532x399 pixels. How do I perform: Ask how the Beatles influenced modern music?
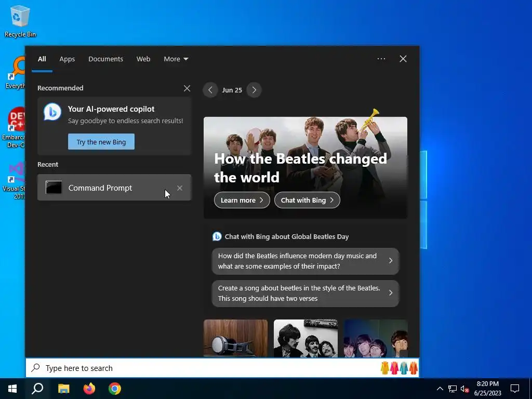tap(305, 261)
